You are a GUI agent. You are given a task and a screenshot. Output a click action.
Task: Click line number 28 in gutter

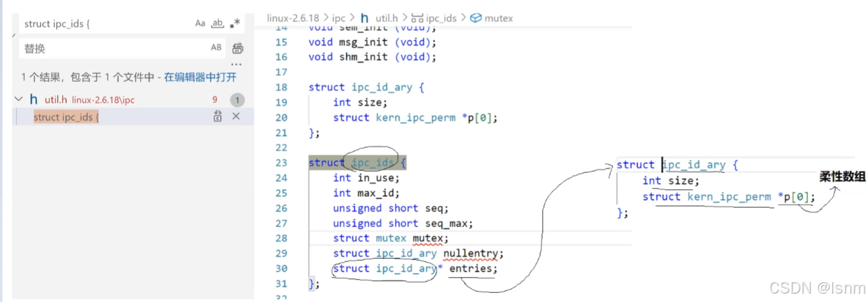coord(281,238)
